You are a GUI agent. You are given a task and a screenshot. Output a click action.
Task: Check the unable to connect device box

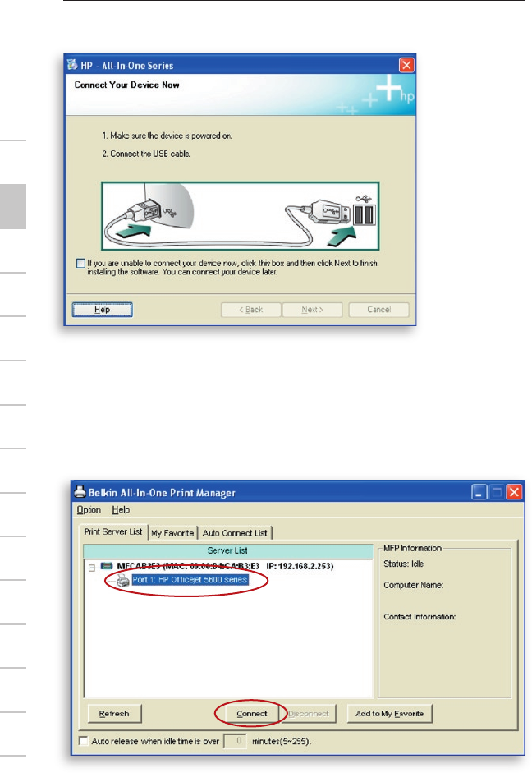[80, 263]
